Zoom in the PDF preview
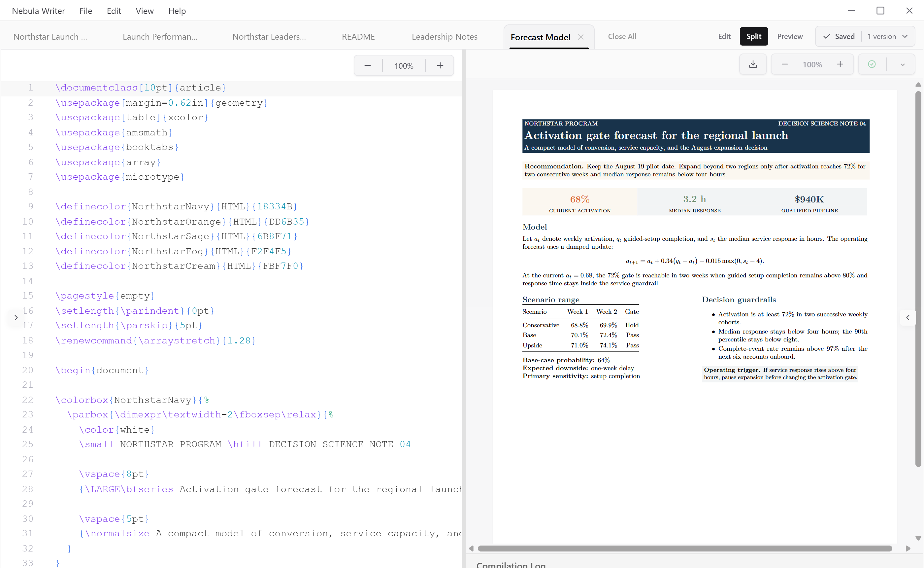The height and width of the screenshot is (568, 924). click(x=840, y=64)
